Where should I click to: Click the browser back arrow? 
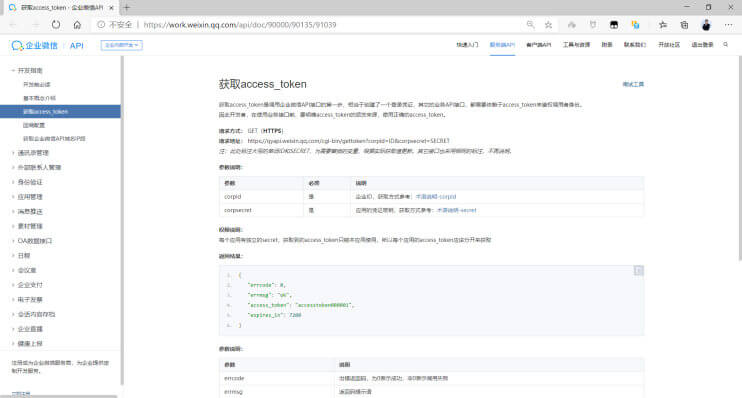(x=13, y=25)
